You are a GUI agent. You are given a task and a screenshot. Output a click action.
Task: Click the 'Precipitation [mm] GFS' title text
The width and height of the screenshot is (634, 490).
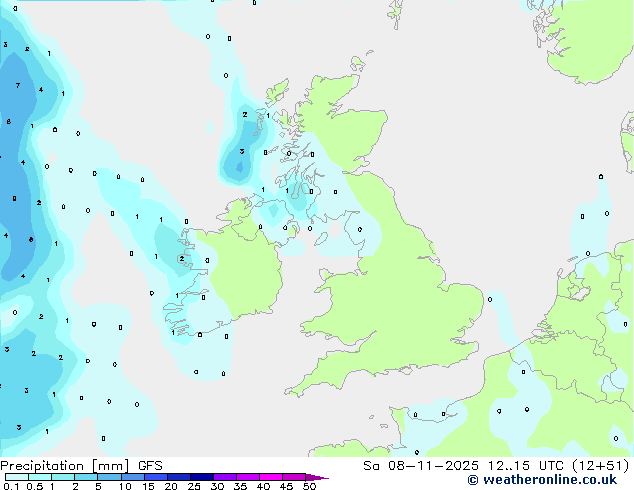pos(81,466)
